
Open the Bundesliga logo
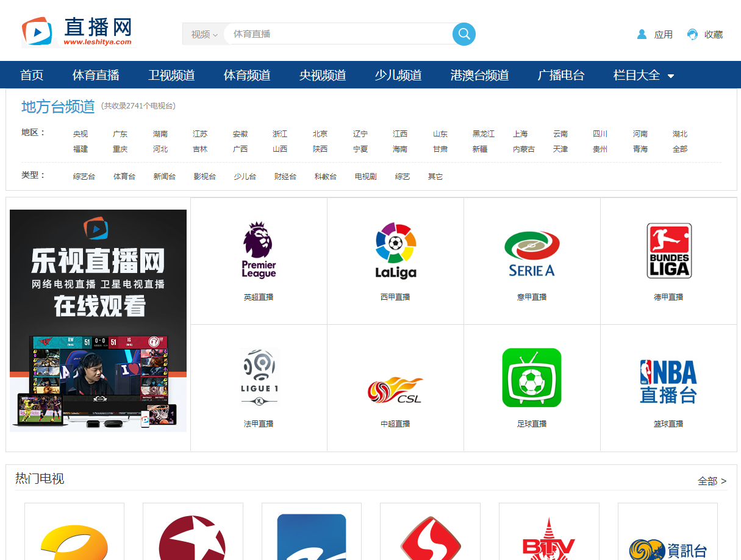[x=669, y=250]
